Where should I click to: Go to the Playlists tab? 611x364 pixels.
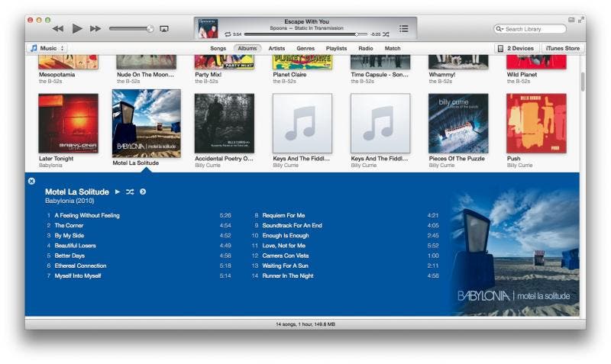point(336,48)
